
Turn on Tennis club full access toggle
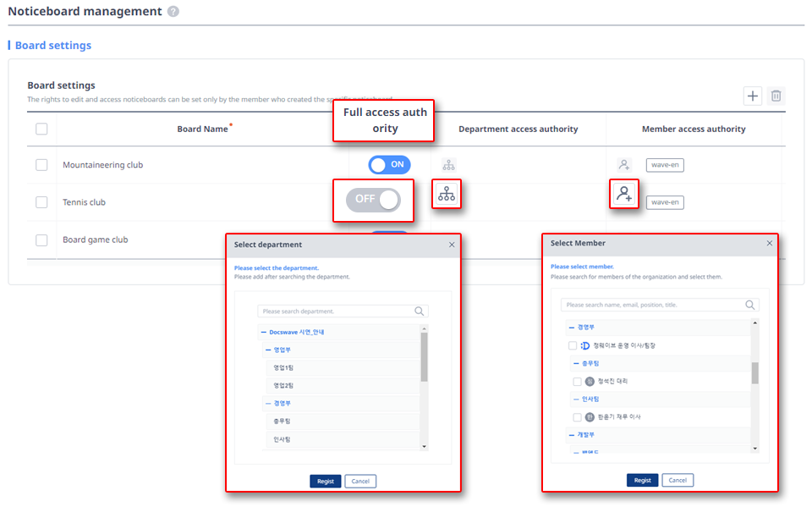point(373,200)
